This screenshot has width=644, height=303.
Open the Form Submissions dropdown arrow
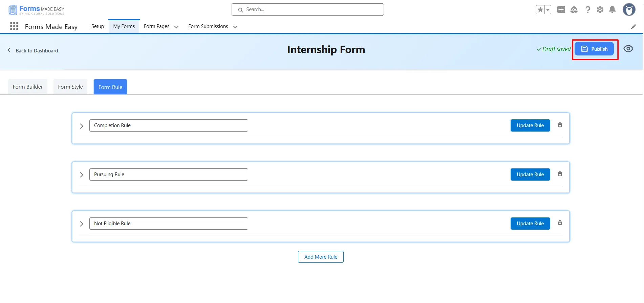pos(235,27)
